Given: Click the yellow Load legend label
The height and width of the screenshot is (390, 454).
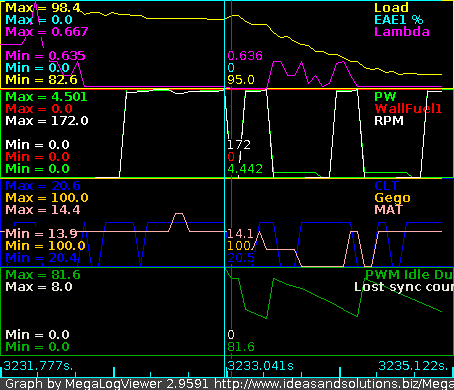Looking at the screenshot, I should pyautogui.click(x=391, y=8).
